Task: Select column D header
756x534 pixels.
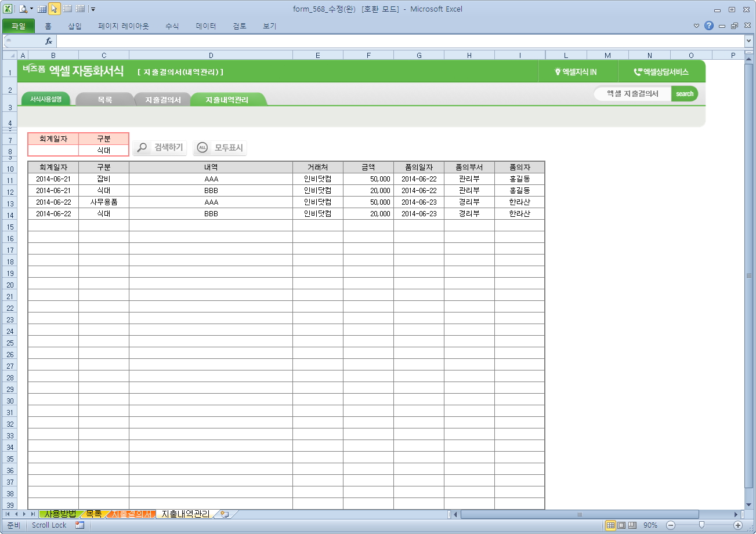Action: click(211, 55)
